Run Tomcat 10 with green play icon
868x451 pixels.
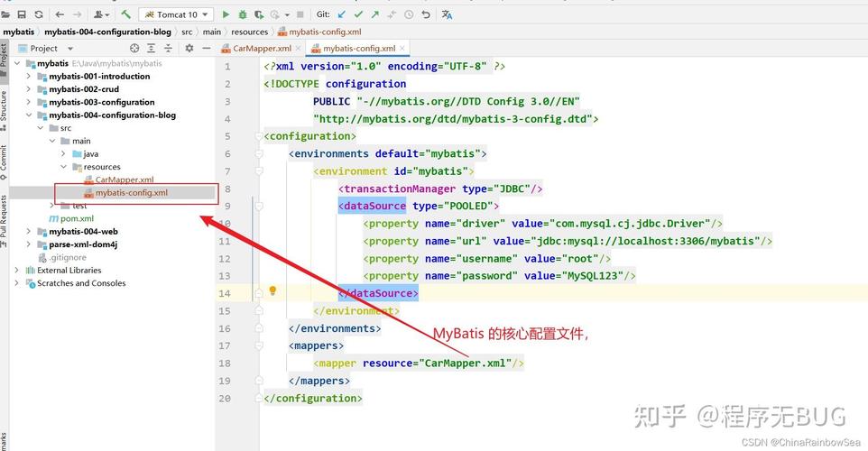226,14
